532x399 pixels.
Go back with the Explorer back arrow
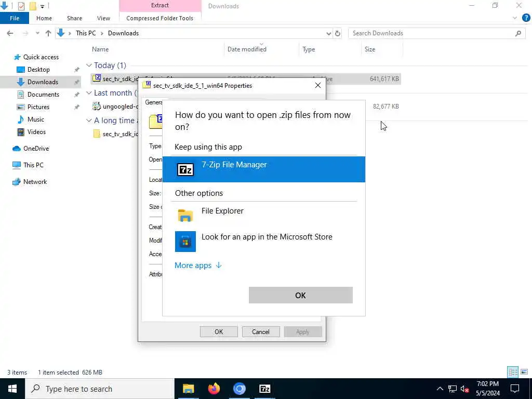pyautogui.click(x=10, y=33)
